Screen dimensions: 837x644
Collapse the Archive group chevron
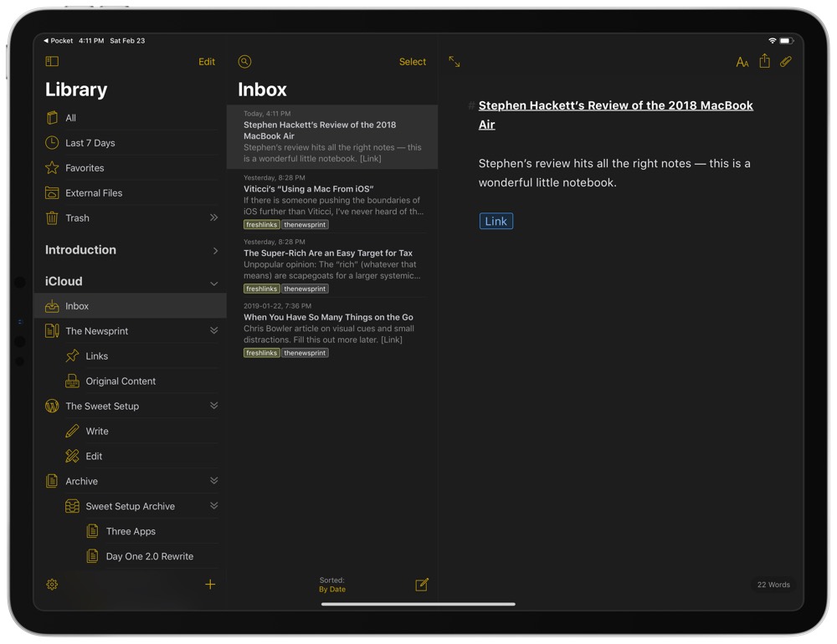[x=213, y=480]
